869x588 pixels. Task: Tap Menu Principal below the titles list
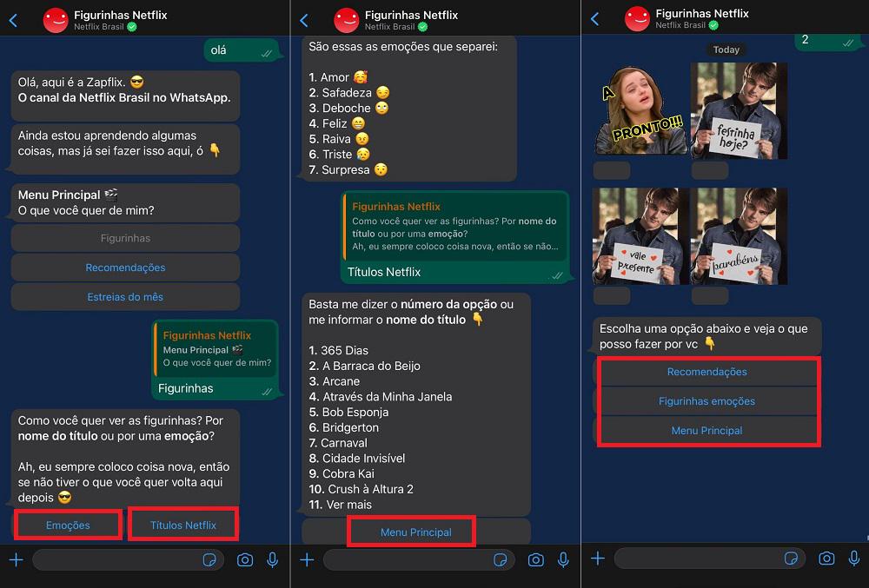click(x=415, y=532)
